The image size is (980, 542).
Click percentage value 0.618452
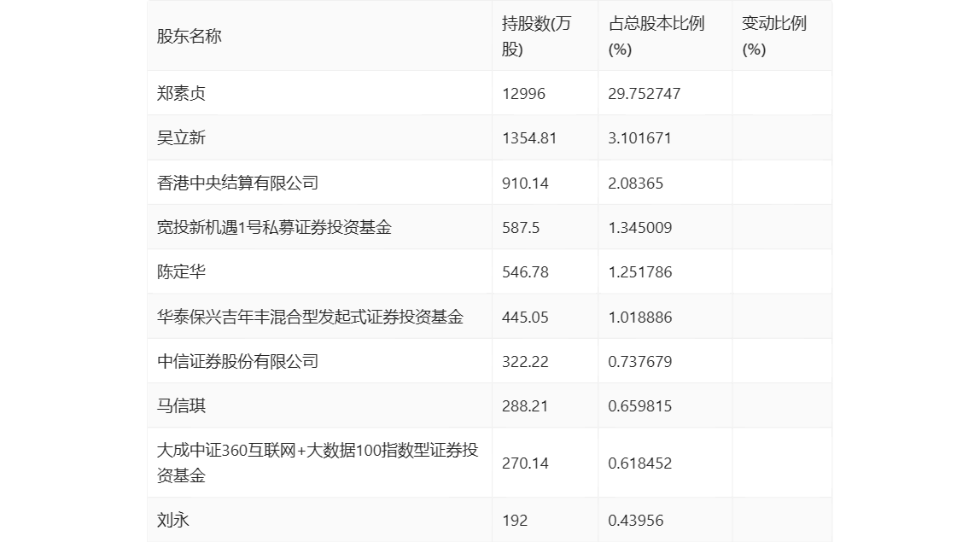click(x=640, y=463)
